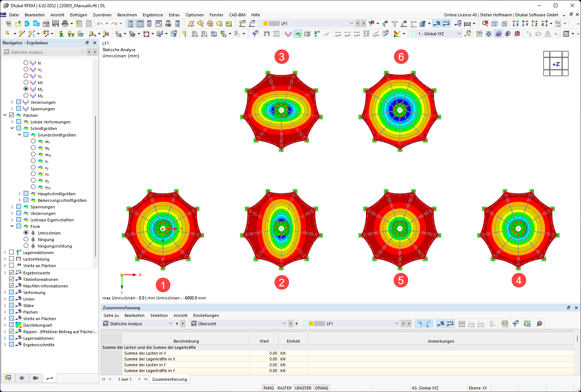Toggle the surface results display icon
This screenshot has width=581, height=392.
coord(298,34)
